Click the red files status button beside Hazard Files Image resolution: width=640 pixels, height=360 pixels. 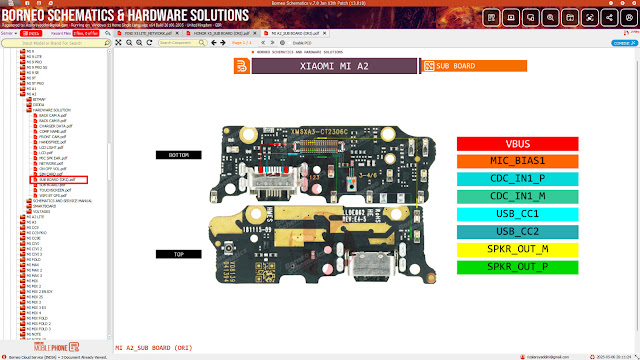pyautogui.click(x=86, y=33)
